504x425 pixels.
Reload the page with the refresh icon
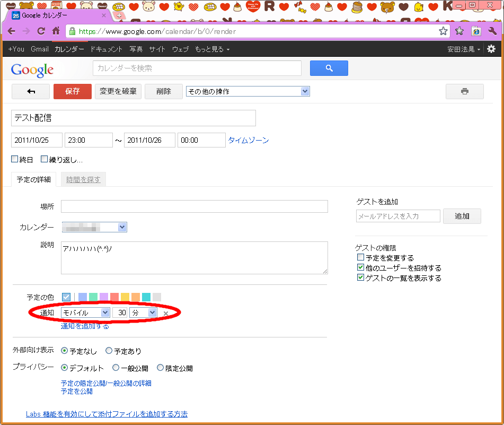coord(41,31)
